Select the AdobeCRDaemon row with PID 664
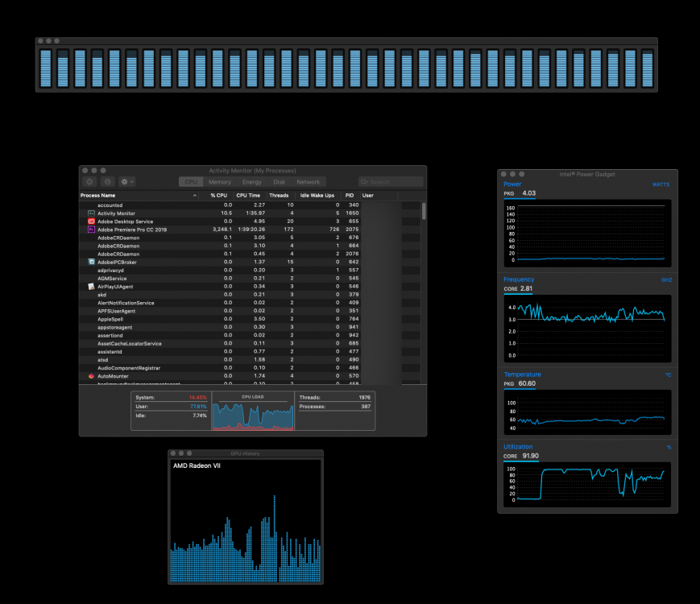700x604 pixels. (250, 246)
